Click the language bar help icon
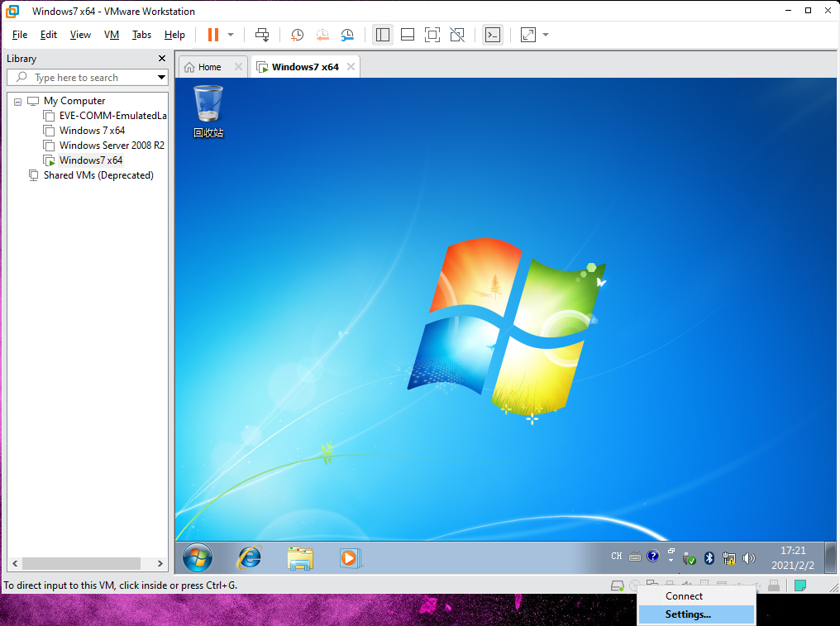 (652, 557)
